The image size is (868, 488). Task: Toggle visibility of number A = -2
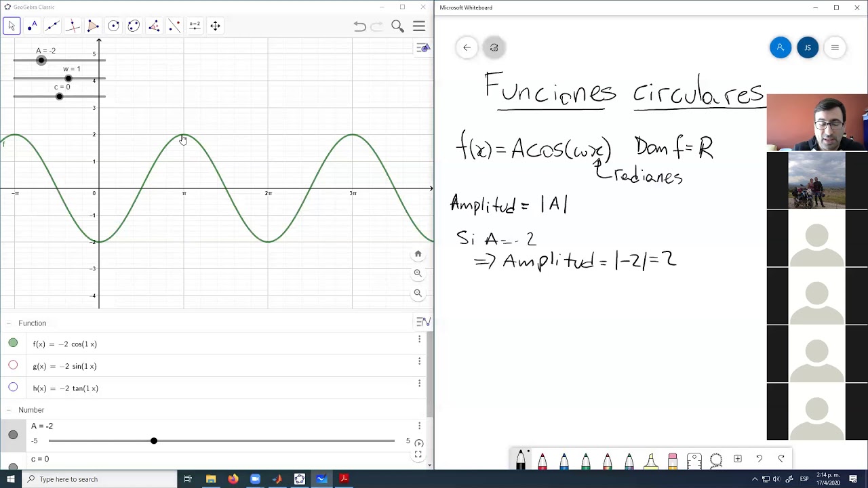13,434
